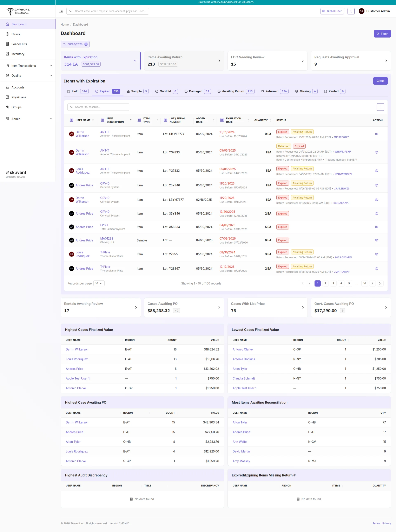Open Claudia Schmidt in Lowest Cases table
This screenshot has height=532, width=396.
click(x=244, y=378)
